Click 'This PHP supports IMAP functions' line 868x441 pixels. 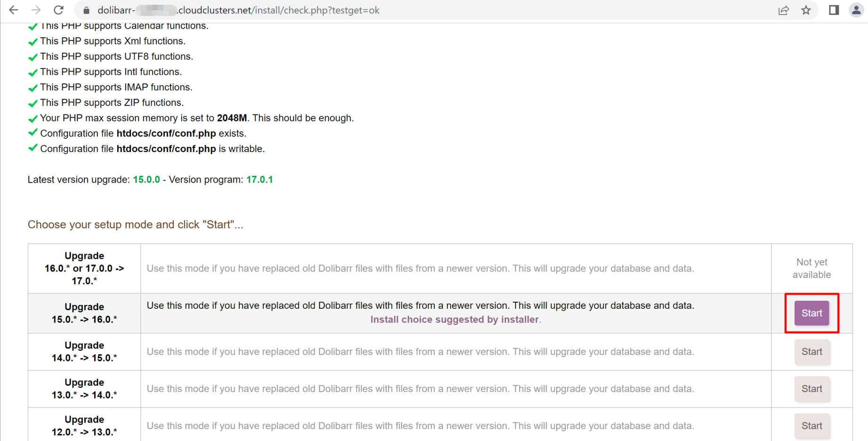[116, 87]
